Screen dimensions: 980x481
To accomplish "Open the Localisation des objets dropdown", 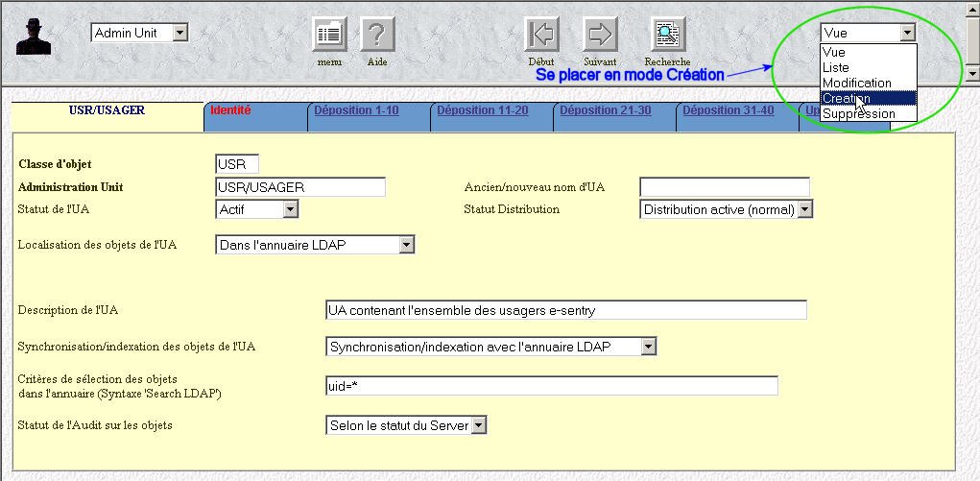I will click(315, 245).
